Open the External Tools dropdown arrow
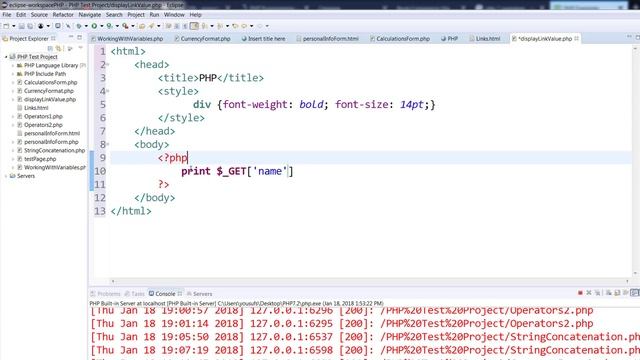Screen dimensions: 640x360 [133, 26]
